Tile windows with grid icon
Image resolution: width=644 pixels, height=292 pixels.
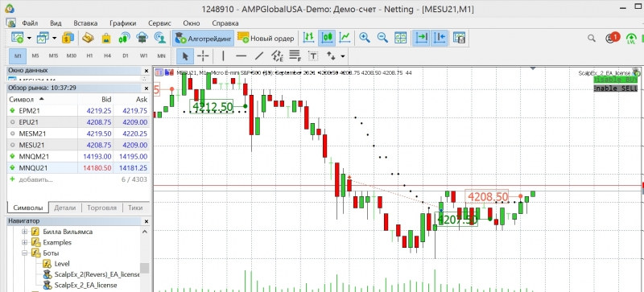point(400,38)
